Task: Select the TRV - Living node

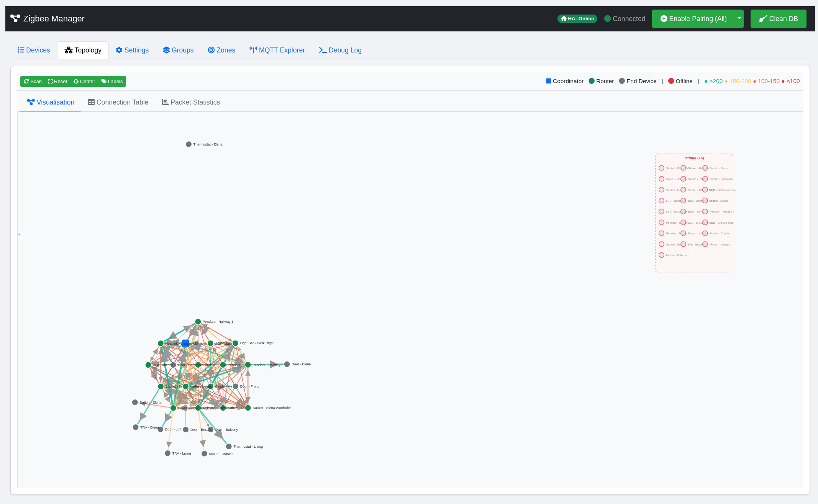Action: (x=167, y=453)
